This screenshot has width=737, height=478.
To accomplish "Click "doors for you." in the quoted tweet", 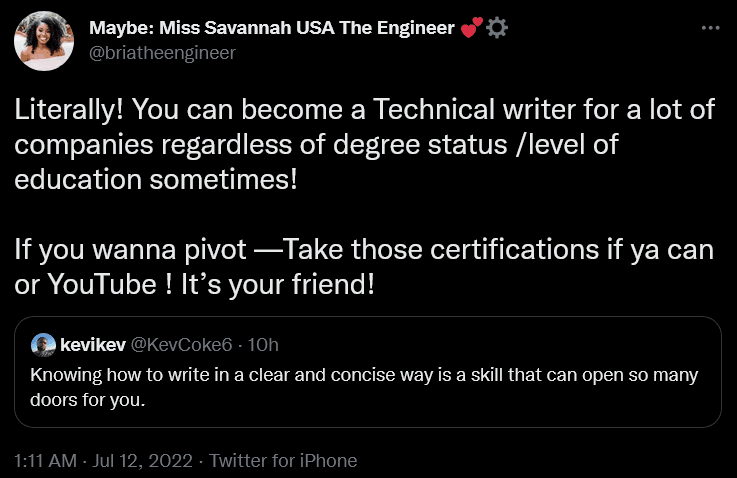I will [x=88, y=400].
